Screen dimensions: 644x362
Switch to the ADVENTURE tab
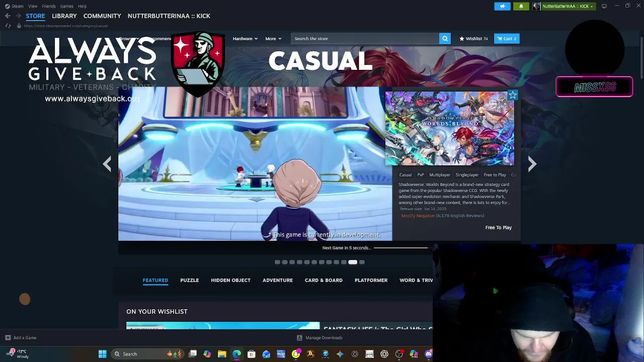(278, 281)
